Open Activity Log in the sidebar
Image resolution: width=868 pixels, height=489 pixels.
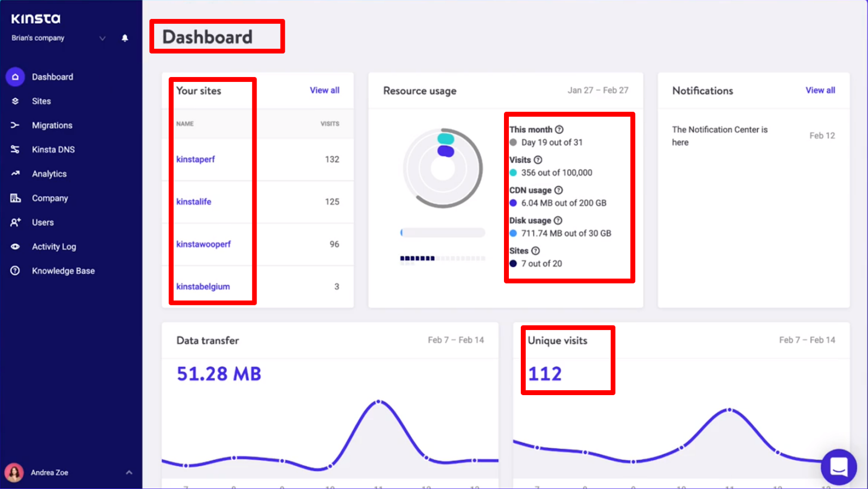point(54,246)
